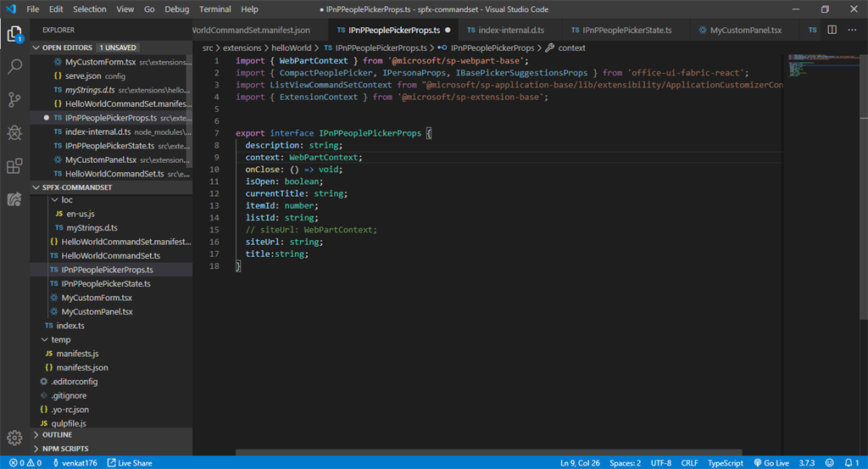Open the Selection menu
The height and width of the screenshot is (469, 868).
point(90,8)
